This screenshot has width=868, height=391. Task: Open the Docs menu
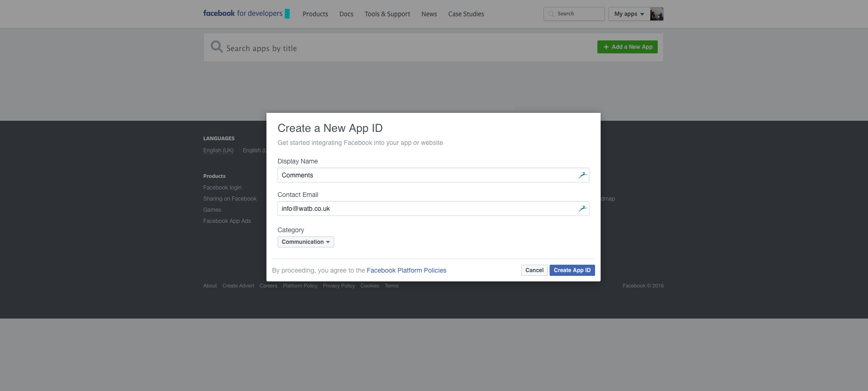[x=346, y=14]
